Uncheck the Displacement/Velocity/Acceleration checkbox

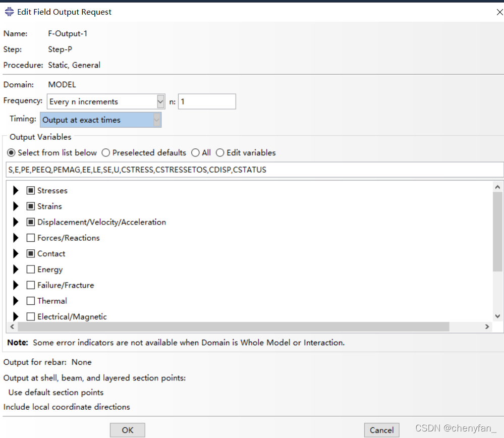pyautogui.click(x=31, y=223)
